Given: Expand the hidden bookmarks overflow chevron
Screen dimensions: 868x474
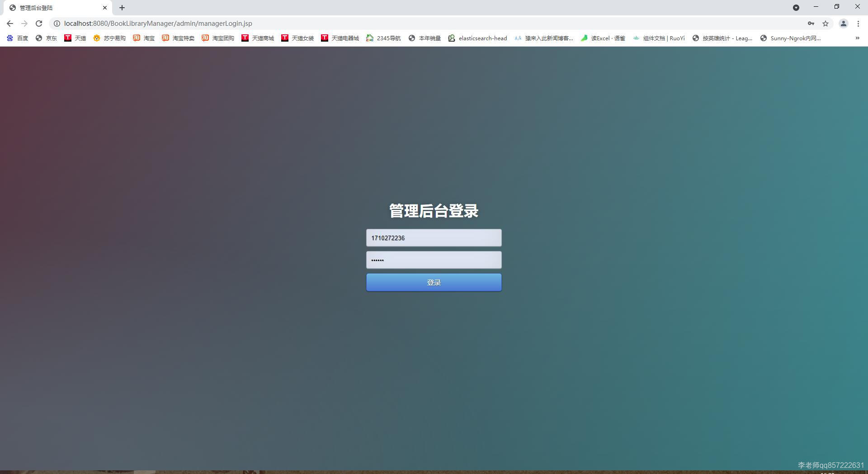Looking at the screenshot, I should click(x=857, y=38).
